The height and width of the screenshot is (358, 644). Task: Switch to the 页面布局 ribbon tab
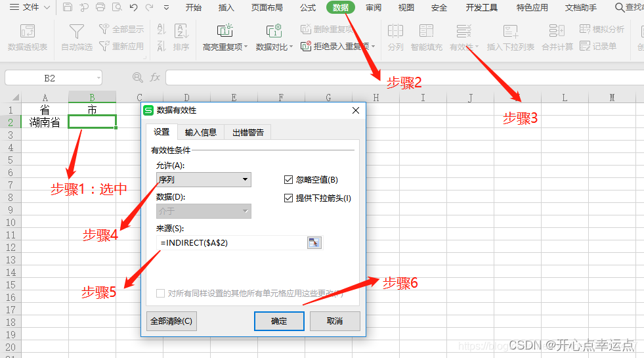coord(267,7)
